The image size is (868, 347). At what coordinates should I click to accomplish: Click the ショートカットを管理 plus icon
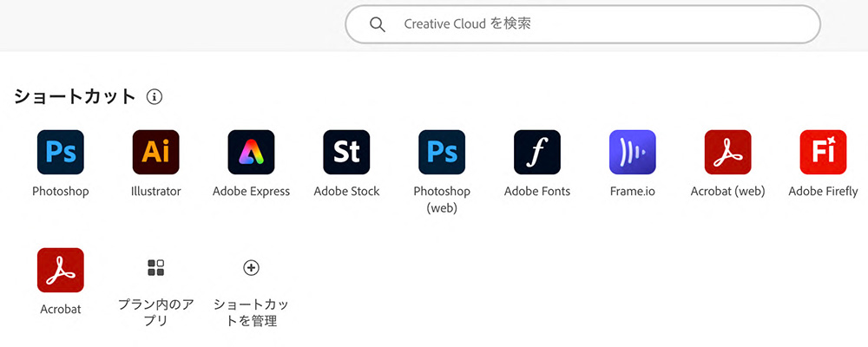[252, 268]
